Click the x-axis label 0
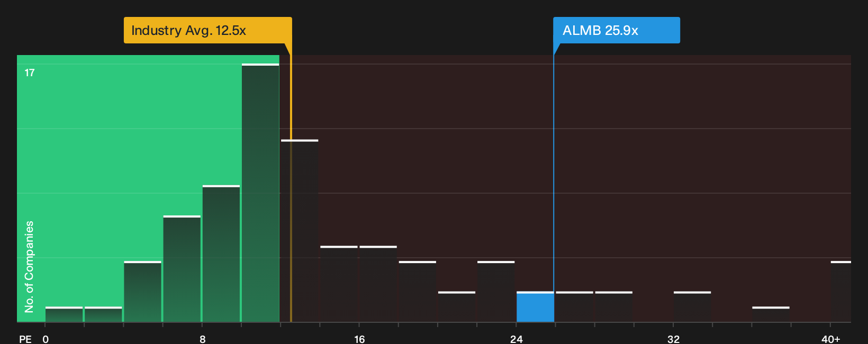This screenshot has width=868, height=344. 46,339
